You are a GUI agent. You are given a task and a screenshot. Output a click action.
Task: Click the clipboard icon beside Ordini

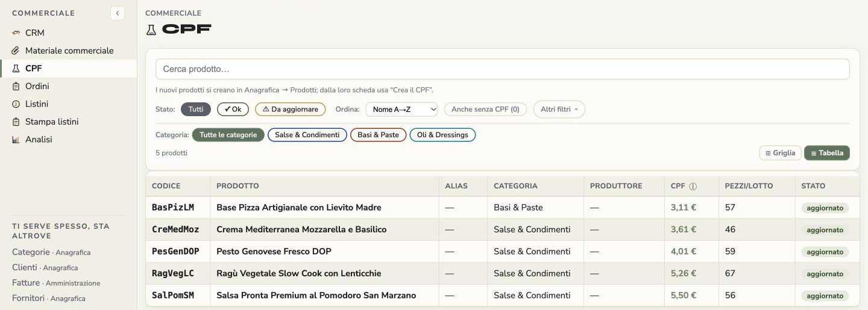[x=16, y=86]
